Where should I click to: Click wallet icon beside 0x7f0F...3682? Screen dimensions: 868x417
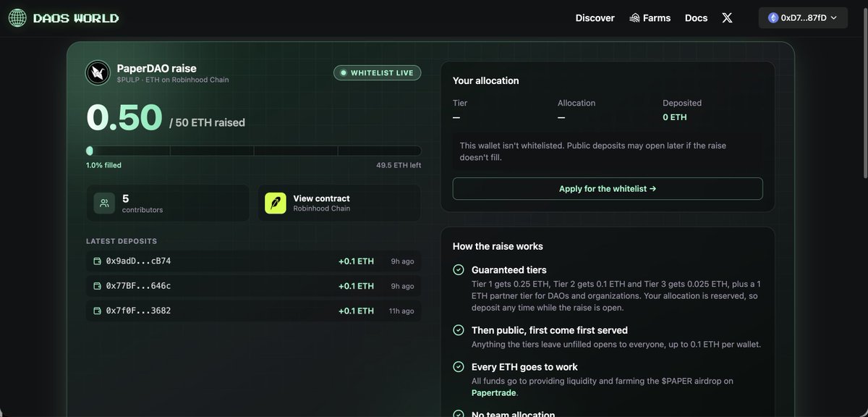pyautogui.click(x=98, y=311)
